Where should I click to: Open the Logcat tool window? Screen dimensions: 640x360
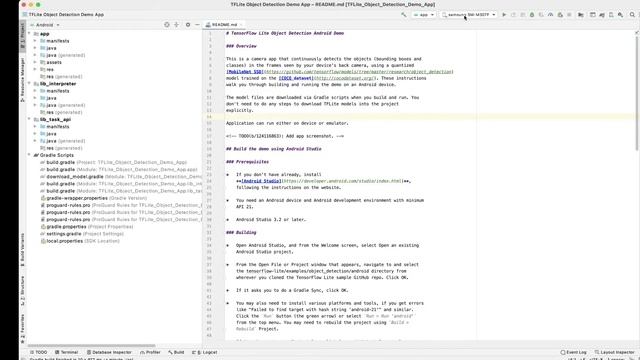pos(204,352)
